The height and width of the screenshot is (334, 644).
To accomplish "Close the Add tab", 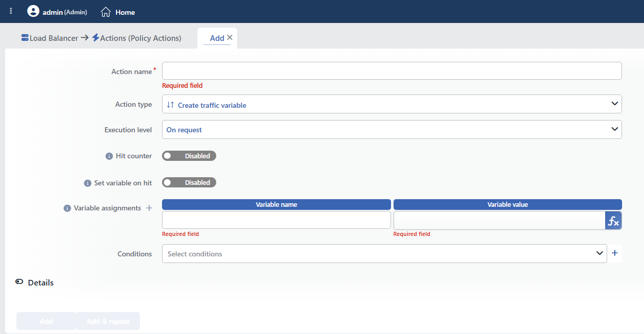I will [229, 37].
